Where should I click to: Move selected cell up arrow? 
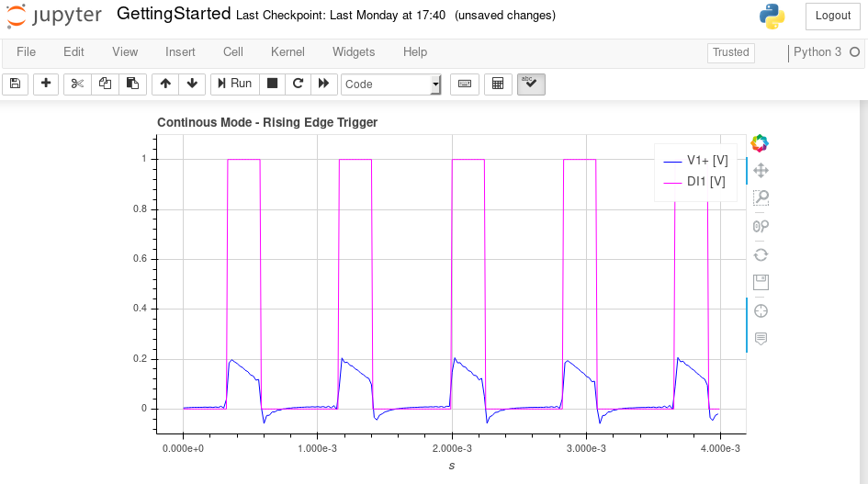pos(165,84)
